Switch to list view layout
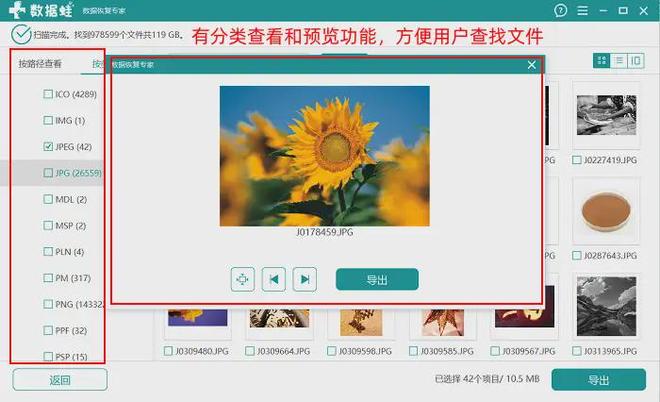The width and height of the screenshot is (660, 402). click(619, 61)
